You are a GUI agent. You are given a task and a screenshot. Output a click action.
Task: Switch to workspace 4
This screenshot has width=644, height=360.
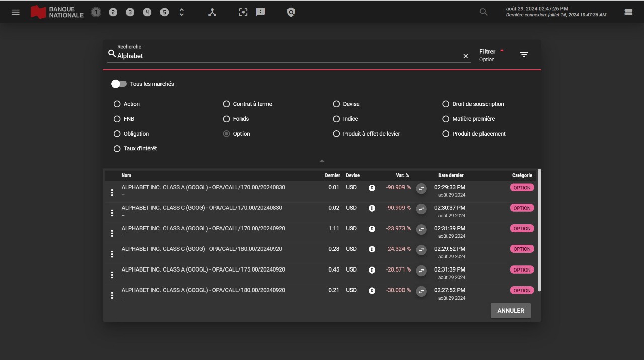[x=147, y=12]
